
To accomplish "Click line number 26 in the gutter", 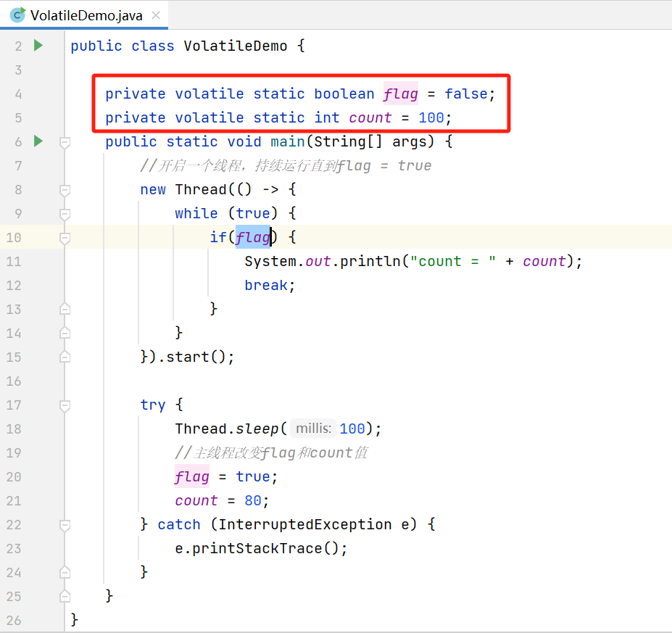I will [14, 620].
